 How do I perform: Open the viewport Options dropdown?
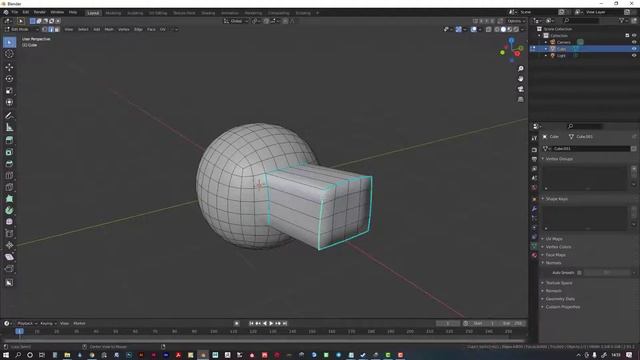pyautogui.click(x=516, y=21)
